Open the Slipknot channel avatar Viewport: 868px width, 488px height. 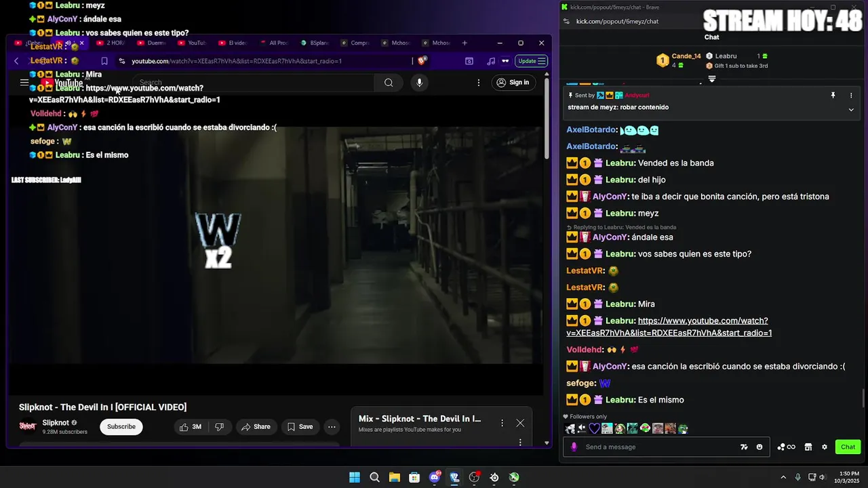point(27,426)
